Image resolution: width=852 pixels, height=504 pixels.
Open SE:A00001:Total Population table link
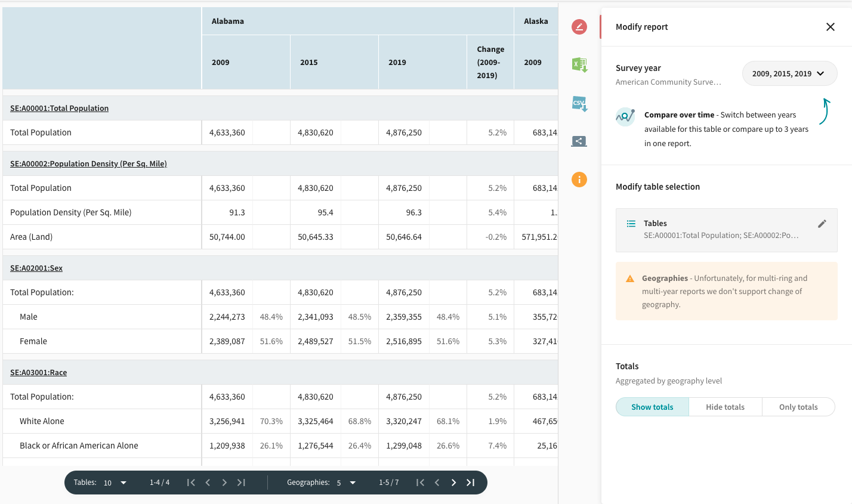[x=59, y=109]
